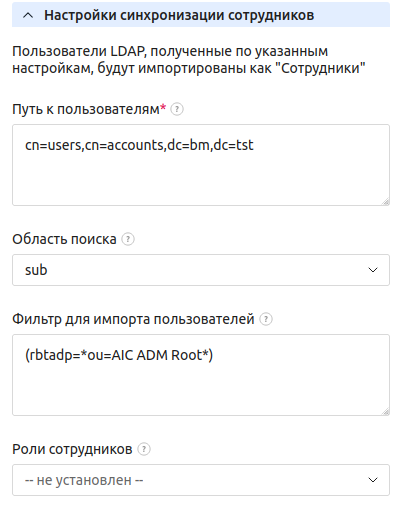The image size is (407, 520).
Task: Click chevron arrow of the sub dropdown
Action: [373, 270]
